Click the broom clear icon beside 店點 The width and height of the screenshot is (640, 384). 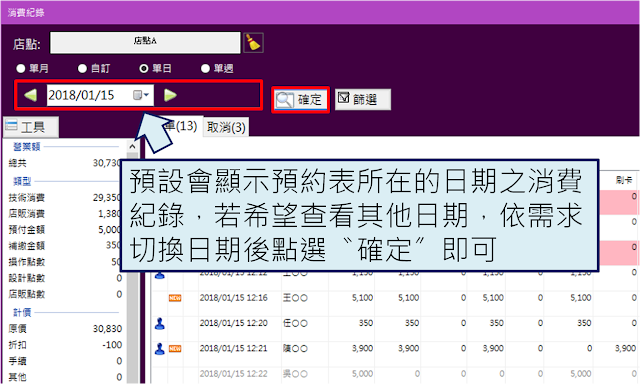tap(253, 43)
